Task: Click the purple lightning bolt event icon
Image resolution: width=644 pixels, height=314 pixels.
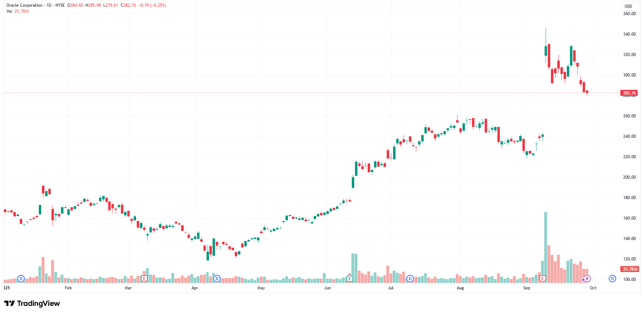Action: tap(587, 279)
